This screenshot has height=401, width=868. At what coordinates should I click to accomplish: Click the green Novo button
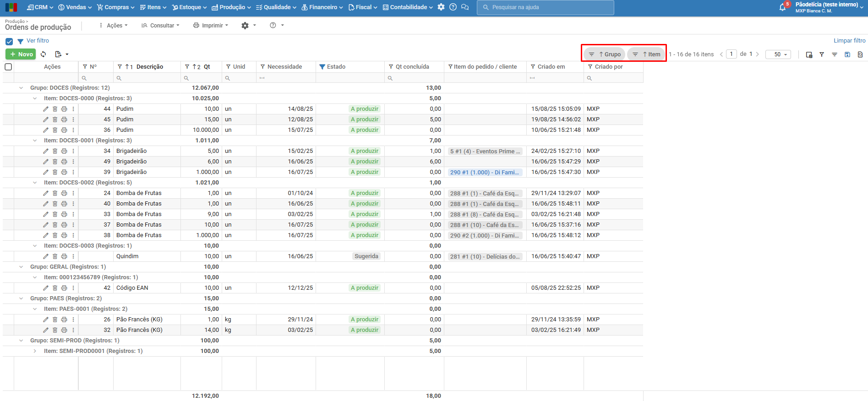[21, 54]
